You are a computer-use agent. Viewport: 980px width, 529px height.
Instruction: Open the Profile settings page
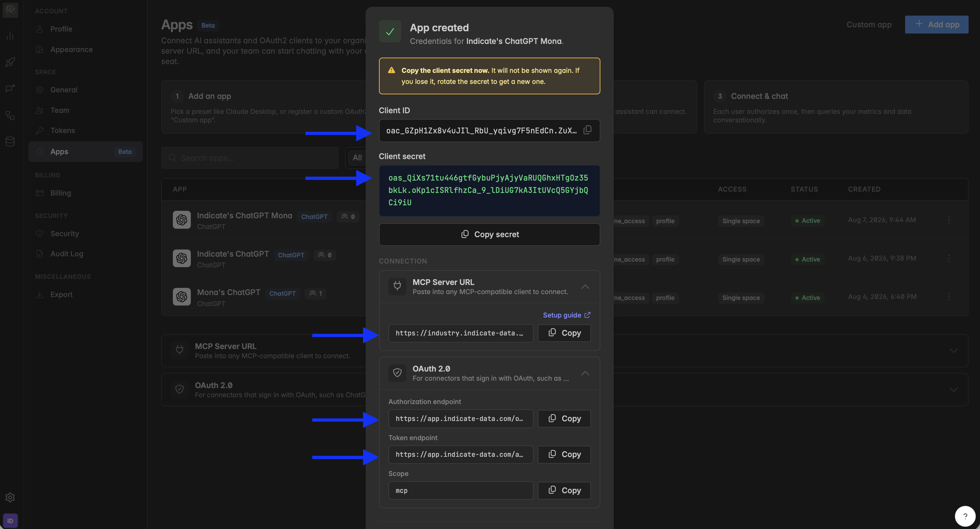click(x=85, y=29)
